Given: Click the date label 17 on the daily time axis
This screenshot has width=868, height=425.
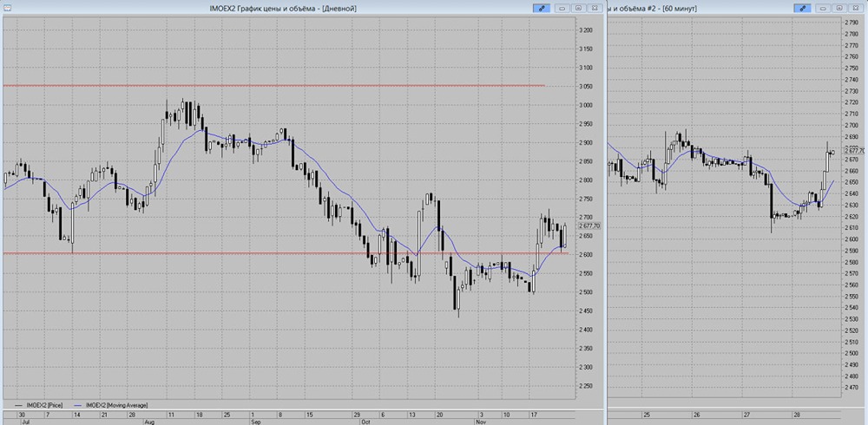Looking at the screenshot, I should 534,414.
